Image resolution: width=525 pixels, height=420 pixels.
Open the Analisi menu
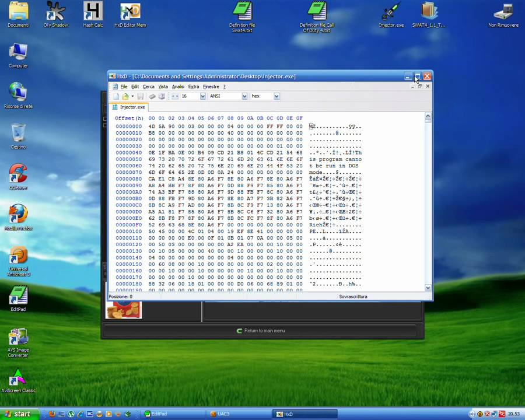[178, 87]
